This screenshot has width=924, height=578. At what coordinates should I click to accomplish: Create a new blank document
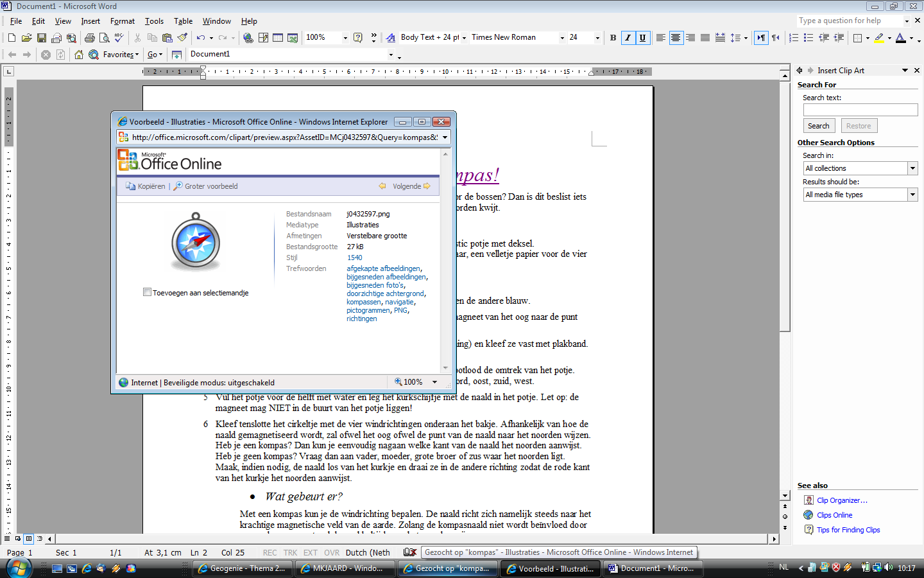[12, 38]
